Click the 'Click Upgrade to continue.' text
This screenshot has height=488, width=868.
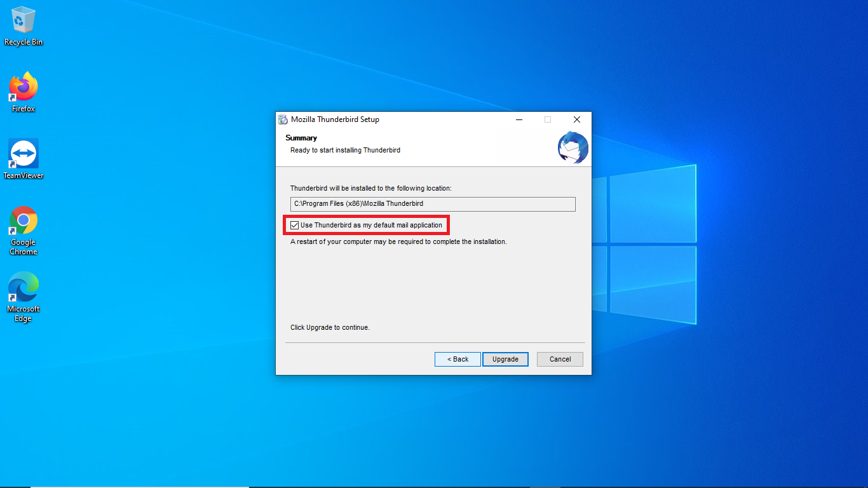tap(330, 328)
